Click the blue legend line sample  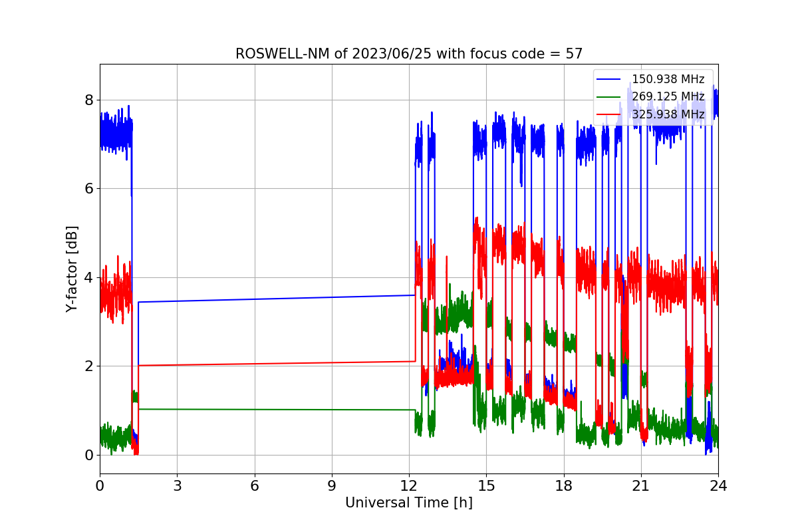pos(610,80)
